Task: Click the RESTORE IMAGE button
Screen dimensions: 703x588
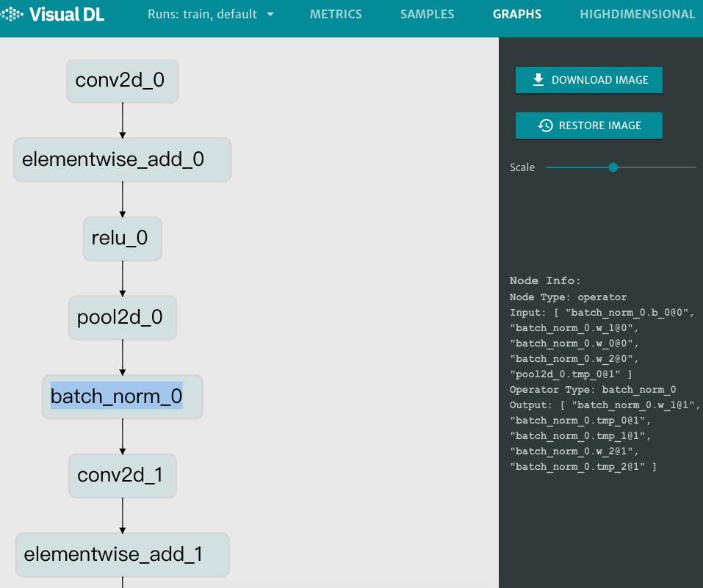Action: [588, 126]
